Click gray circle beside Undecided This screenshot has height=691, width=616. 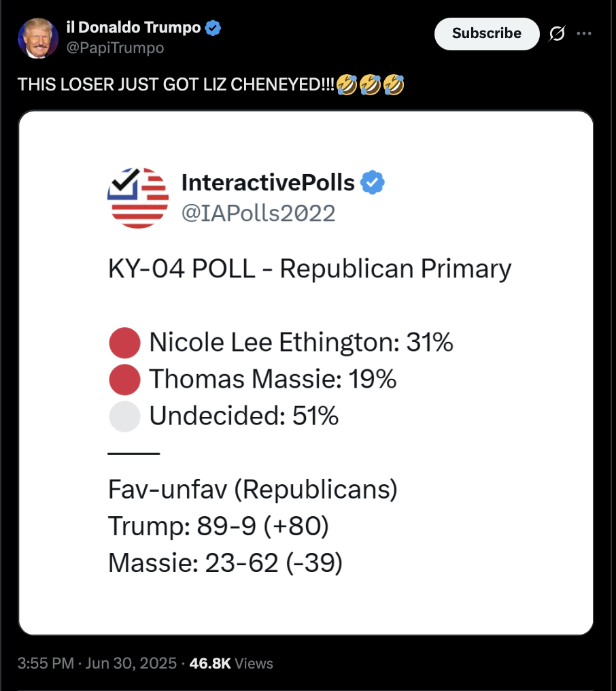124,416
